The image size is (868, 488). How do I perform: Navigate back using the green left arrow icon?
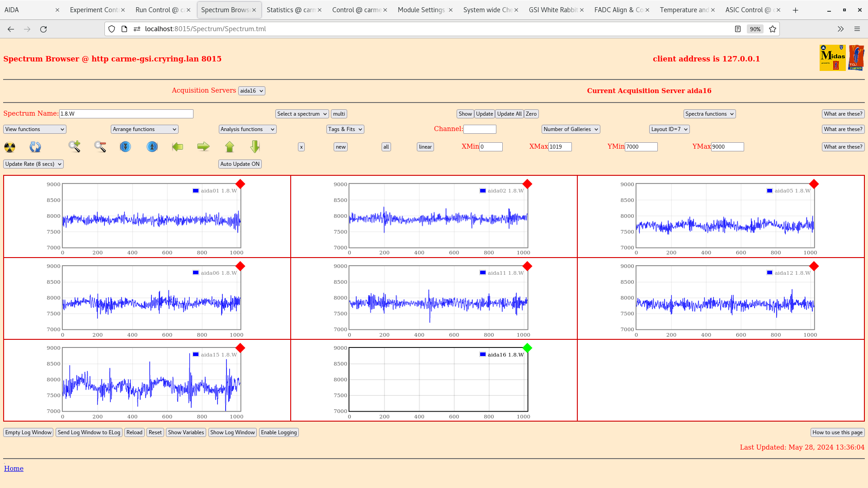(x=178, y=147)
